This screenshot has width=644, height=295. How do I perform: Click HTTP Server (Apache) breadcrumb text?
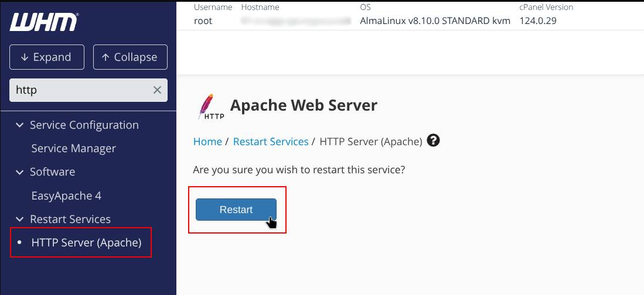[371, 142]
